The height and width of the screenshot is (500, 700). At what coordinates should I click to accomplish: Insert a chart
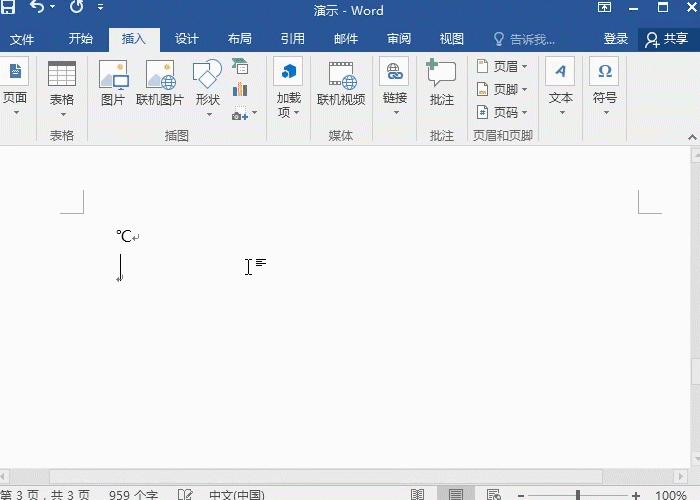[240, 89]
